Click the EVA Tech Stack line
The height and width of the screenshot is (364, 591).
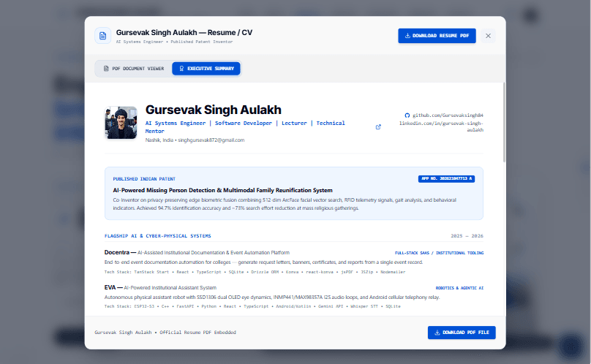coord(252,306)
